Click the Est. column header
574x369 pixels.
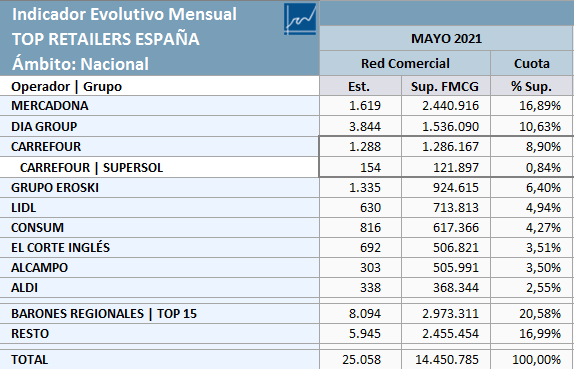[361, 86]
